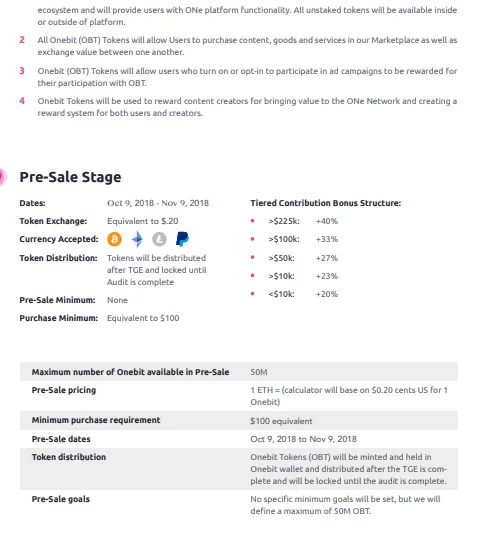Viewport: 481px width, 534px height.
Task: Click the Oct 9, 2018 - Nov 9, 2018 dates
Action: coord(158,203)
